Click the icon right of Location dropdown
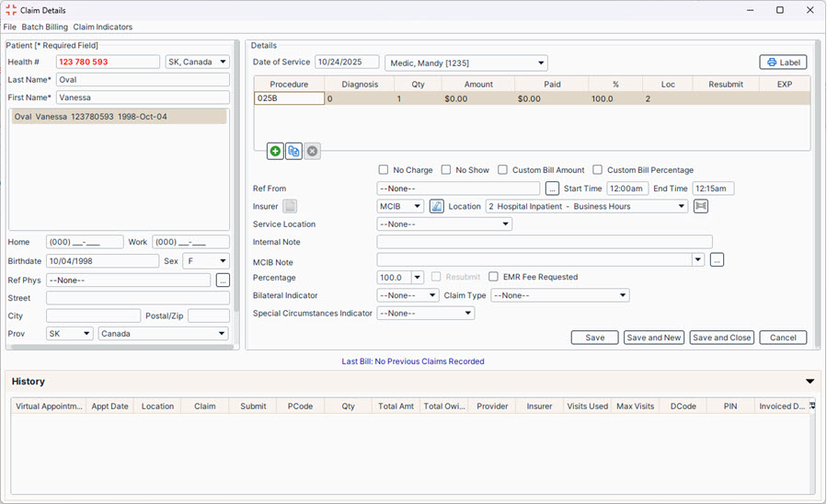827x504 pixels. pyautogui.click(x=701, y=207)
